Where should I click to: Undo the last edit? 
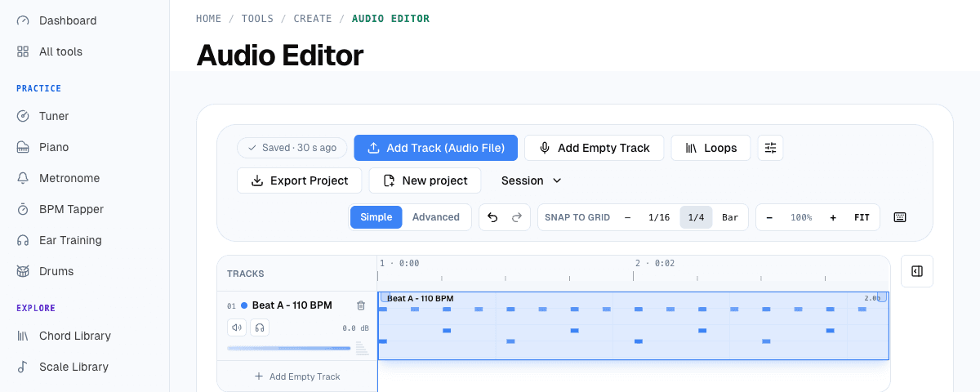tap(492, 217)
